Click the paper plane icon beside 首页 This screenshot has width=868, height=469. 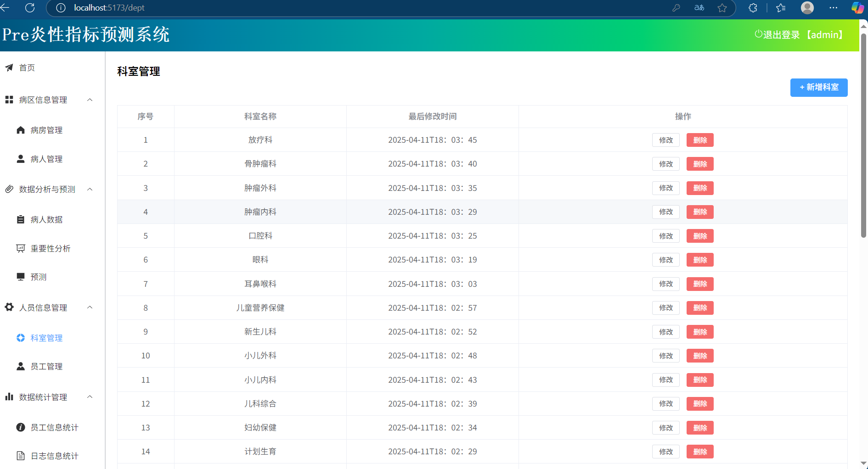point(9,68)
